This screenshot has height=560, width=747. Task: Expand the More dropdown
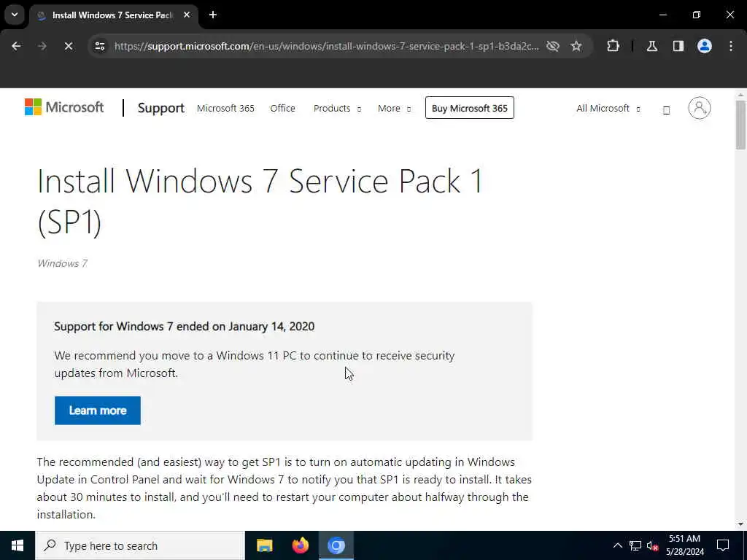(x=394, y=108)
